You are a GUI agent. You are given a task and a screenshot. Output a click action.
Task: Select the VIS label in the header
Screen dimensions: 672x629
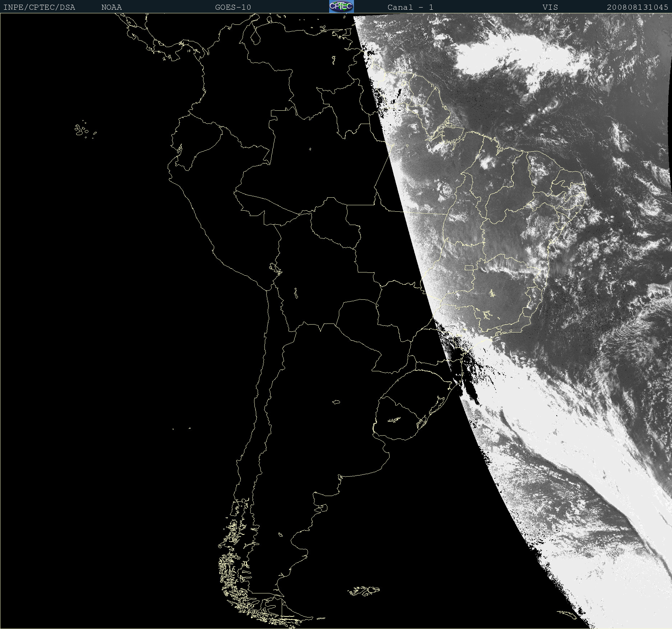click(x=550, y=7)
